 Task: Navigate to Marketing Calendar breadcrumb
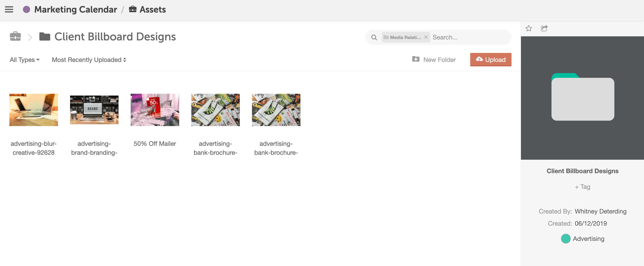(75, 9)
